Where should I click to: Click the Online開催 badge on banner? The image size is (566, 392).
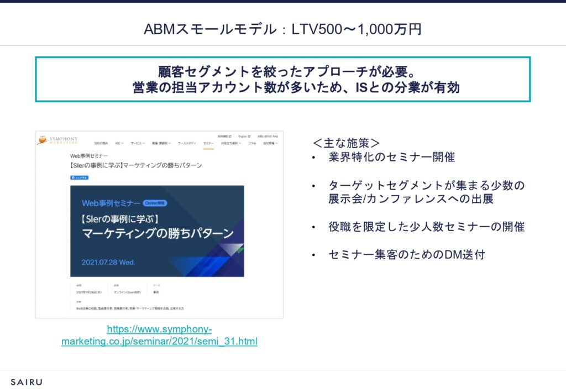155,203
